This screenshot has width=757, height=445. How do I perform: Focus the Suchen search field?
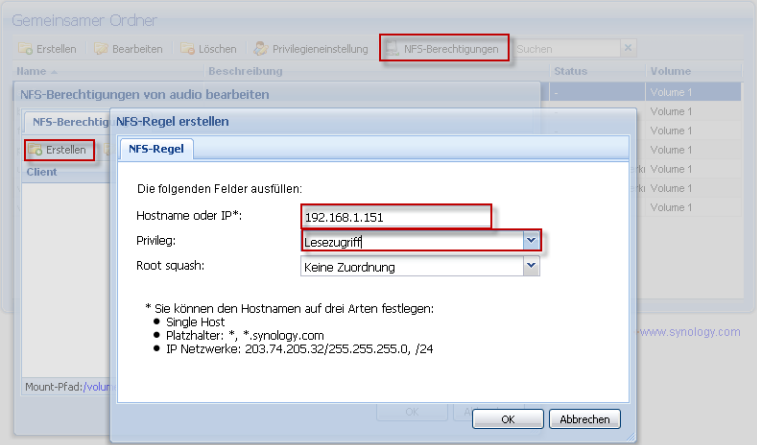coord(566,48)
